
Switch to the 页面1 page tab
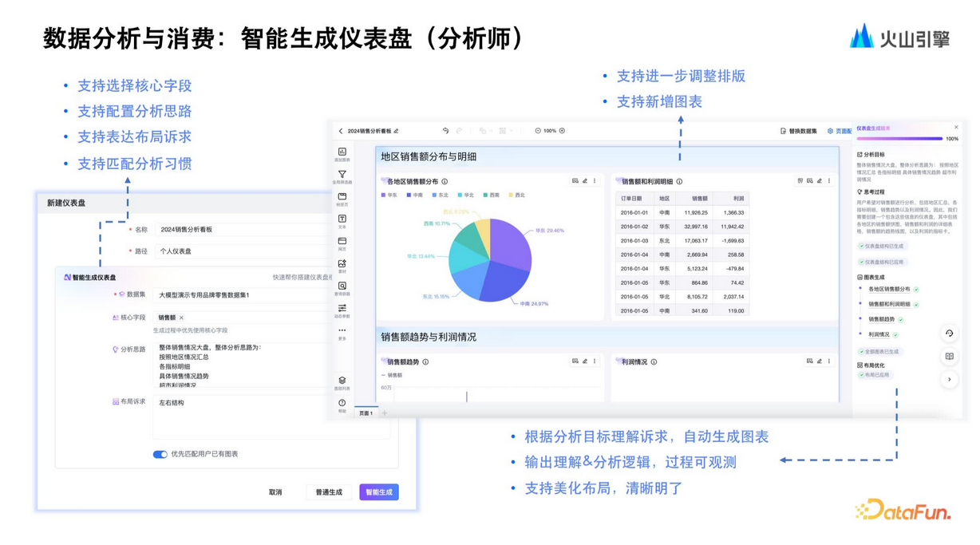coord(366,413)
